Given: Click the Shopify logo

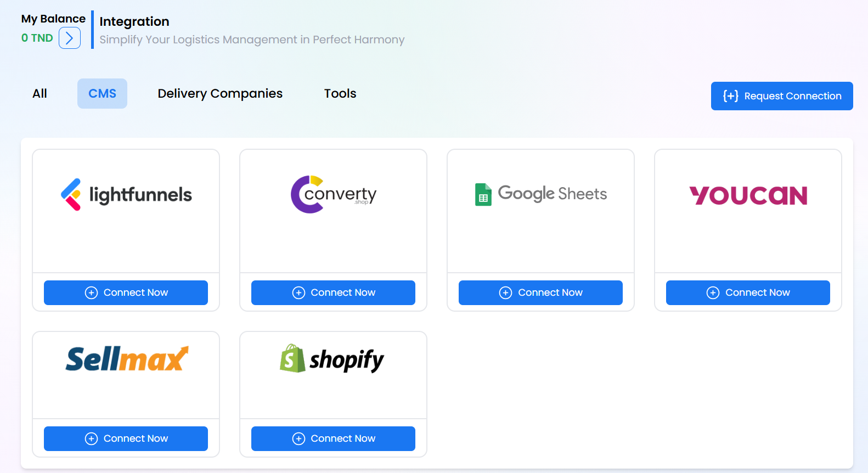Looking at the screenshot, I should pos(332,359).
